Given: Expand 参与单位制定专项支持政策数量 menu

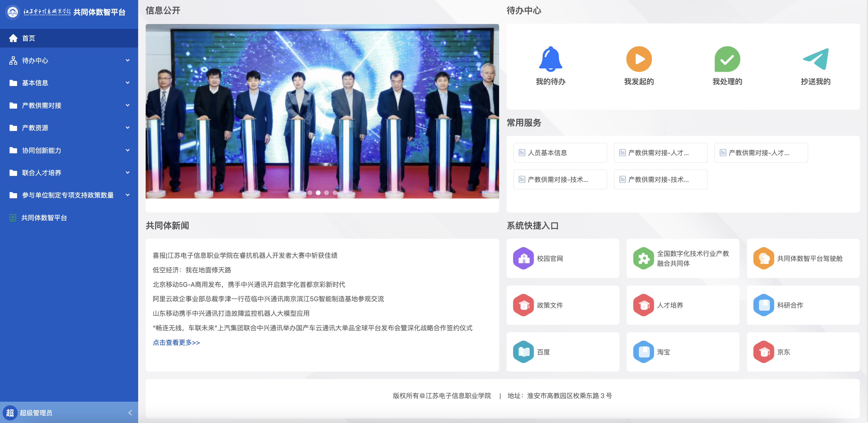Looking at the screenshot, I should 69,195.
